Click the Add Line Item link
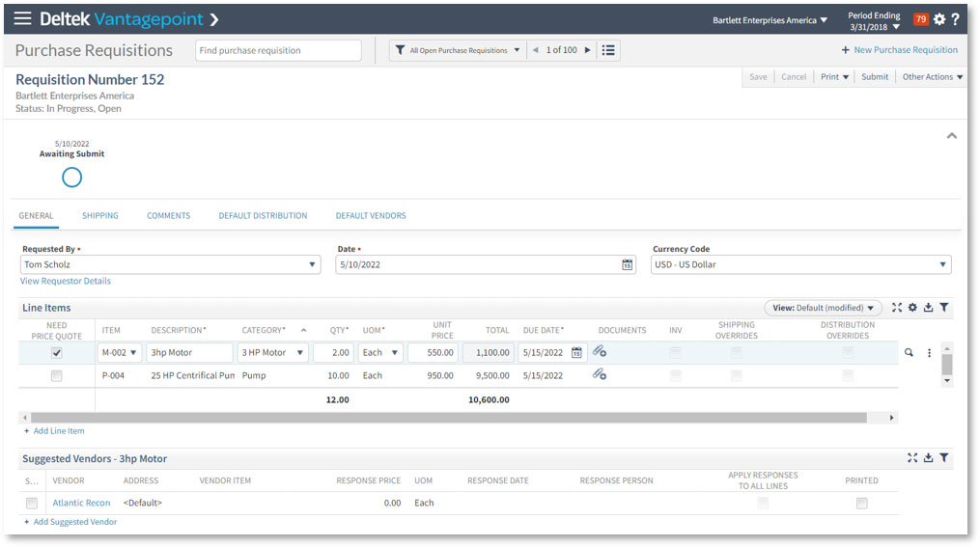 pyautogui.click(x=58, y=431)
